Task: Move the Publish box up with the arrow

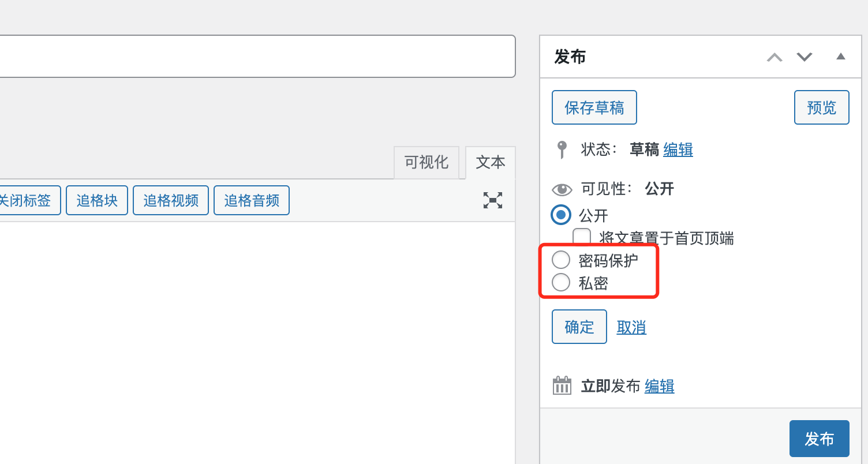Action: (775, 57)
